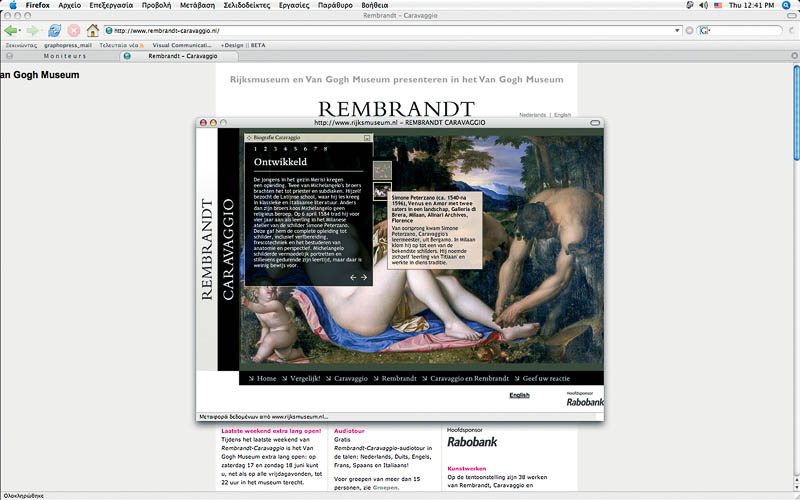Open the back button history dropdown arrow

pos(19,31)
